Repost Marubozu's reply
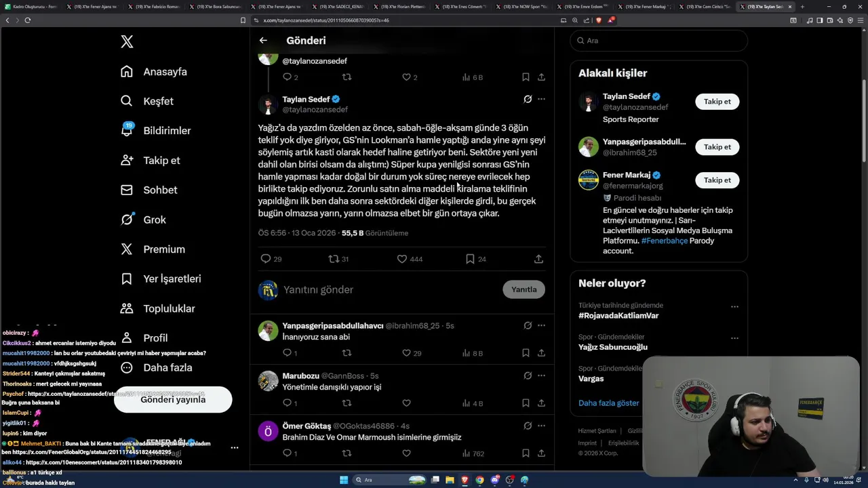Image resolution: width=868 pixels, height=488 pixels. pyautogui.click(x=347, y=403)
